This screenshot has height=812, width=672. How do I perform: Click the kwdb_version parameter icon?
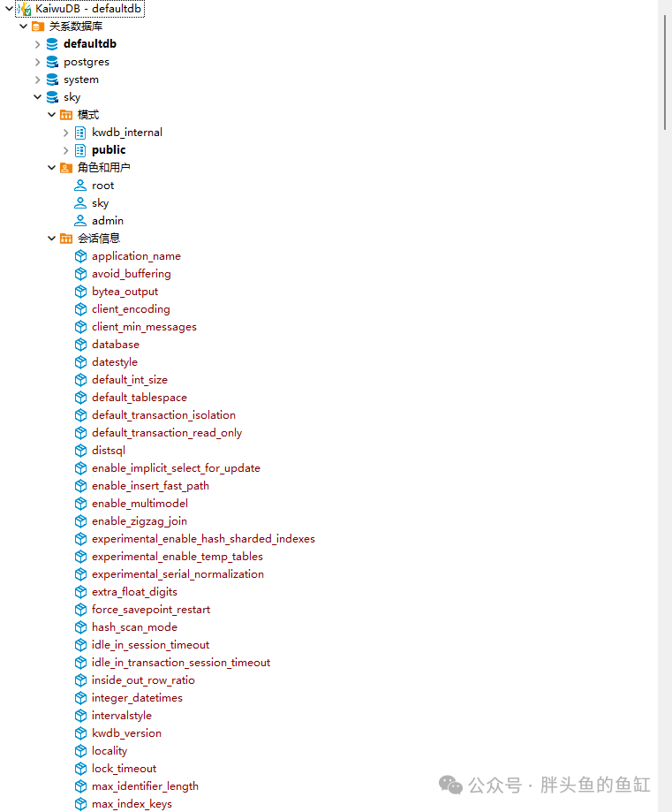[x=80, y=733]
